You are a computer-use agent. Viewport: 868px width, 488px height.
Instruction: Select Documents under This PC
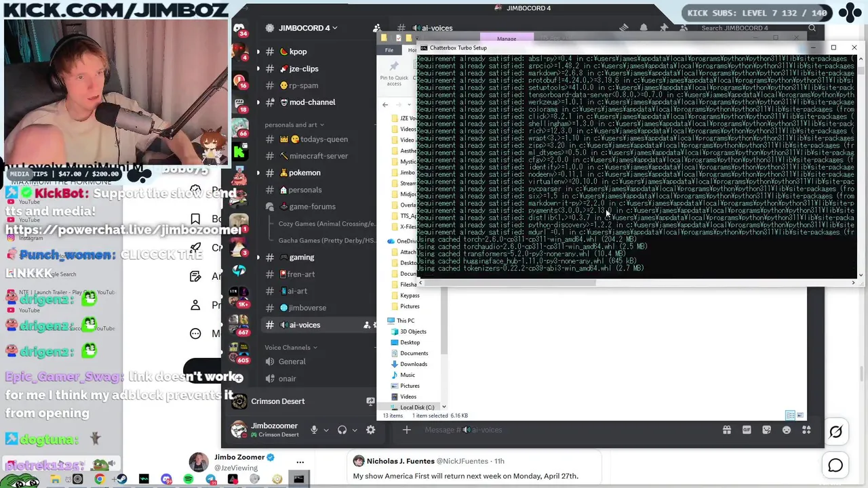[x=414, y=353]
